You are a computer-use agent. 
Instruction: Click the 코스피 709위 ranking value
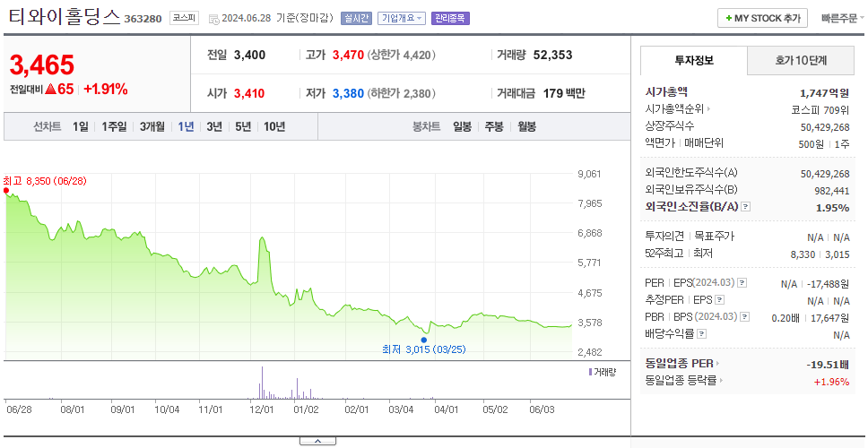pos(820,109)
